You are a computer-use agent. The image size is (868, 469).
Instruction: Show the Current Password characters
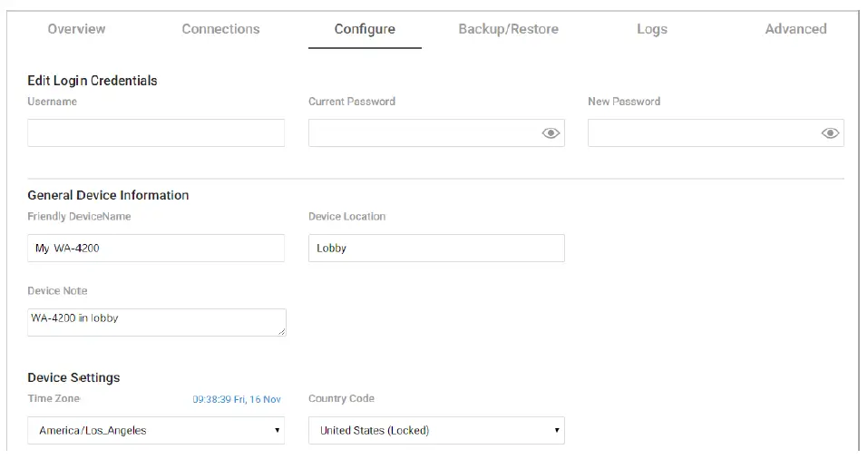pos(550,133)
